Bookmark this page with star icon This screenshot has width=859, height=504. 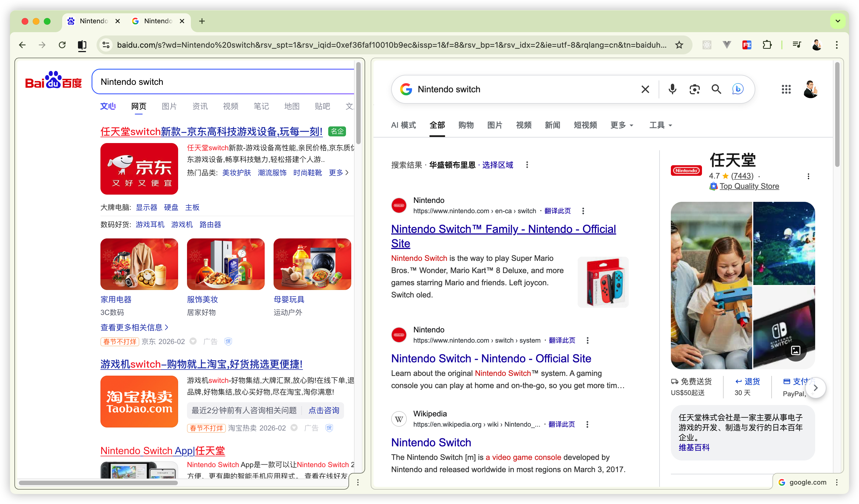679,45
